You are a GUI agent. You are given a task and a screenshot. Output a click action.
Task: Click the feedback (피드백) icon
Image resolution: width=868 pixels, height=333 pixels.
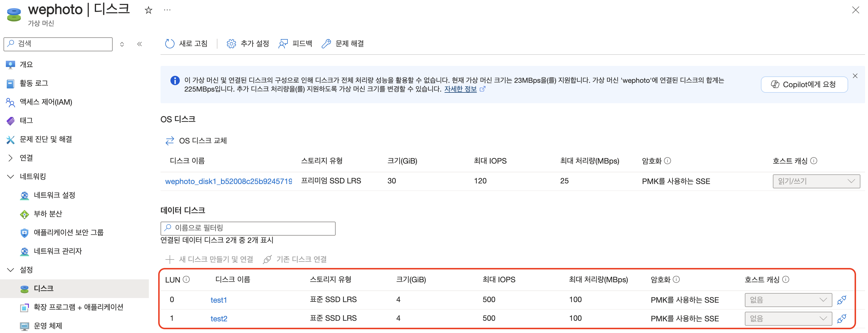(x=283, y=44)
